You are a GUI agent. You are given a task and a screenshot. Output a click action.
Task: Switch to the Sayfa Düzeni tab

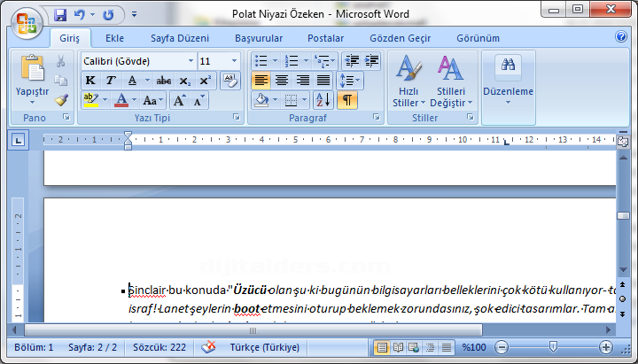180,38
